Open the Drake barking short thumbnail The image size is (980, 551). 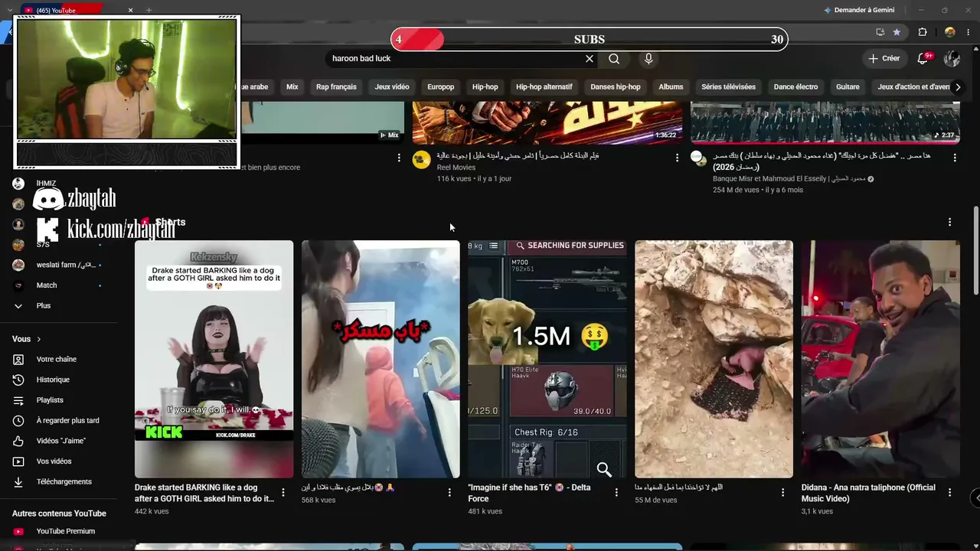[214, 359]
